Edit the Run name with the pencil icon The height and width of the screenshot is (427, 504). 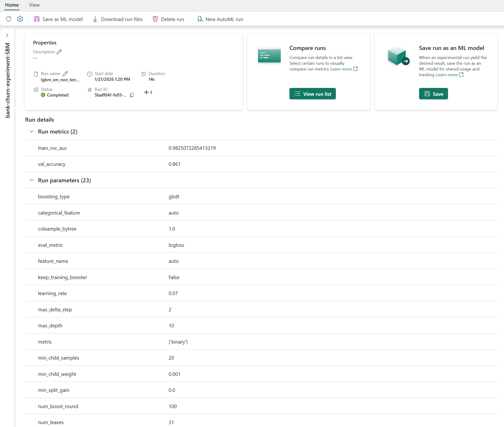[65, 73]
